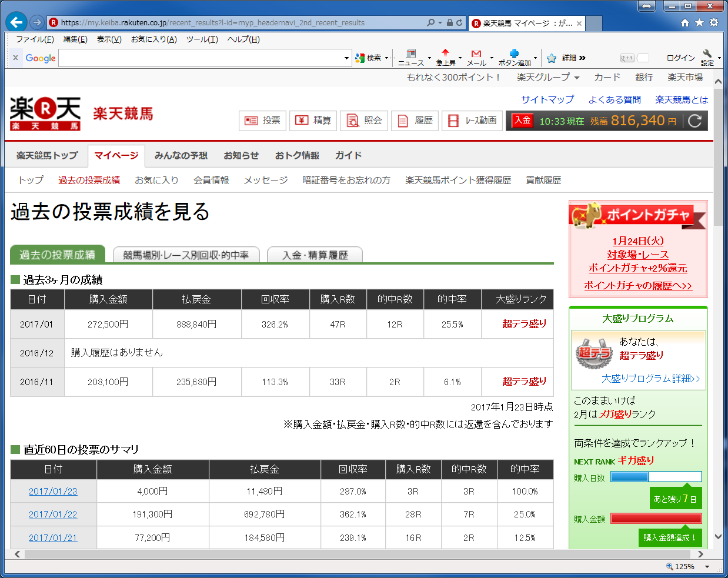The image size is (728, 578).
Task: Open the Google toolbar ニュース icon
Action: (411, 58)
